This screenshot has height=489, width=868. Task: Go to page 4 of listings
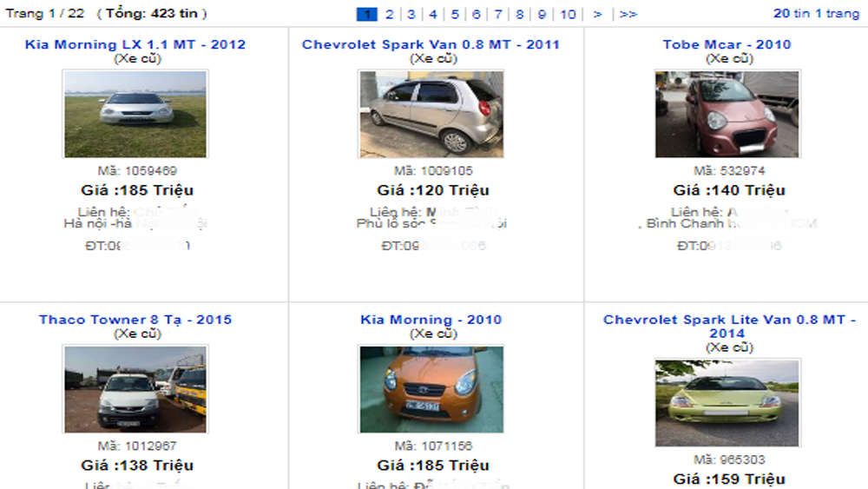433,15
